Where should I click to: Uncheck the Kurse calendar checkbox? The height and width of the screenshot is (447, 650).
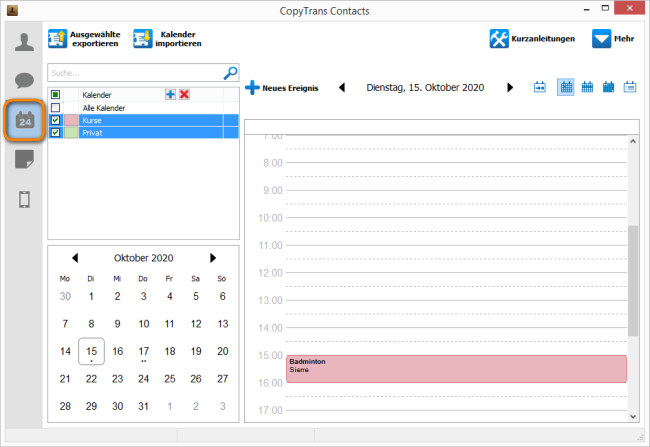[55, 120]
